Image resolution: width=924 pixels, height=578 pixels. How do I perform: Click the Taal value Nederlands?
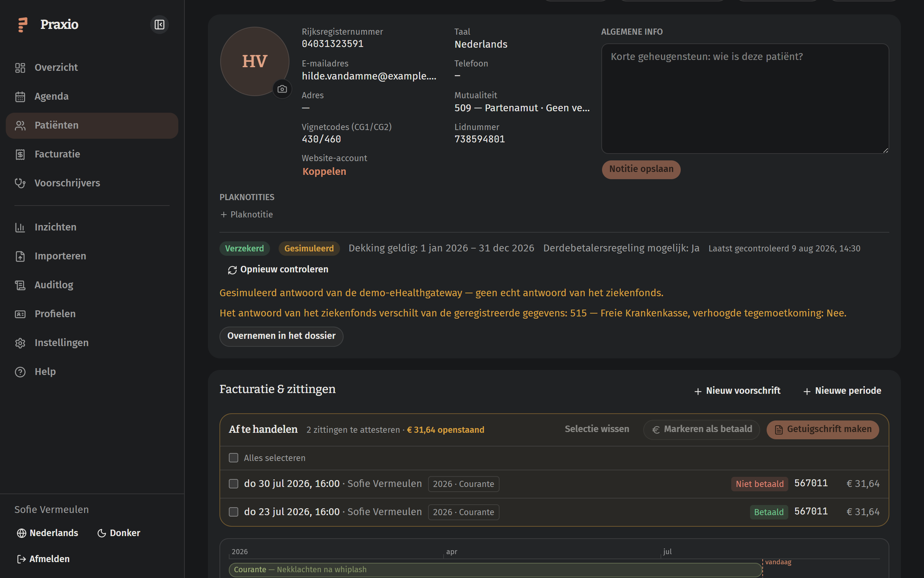481,44
